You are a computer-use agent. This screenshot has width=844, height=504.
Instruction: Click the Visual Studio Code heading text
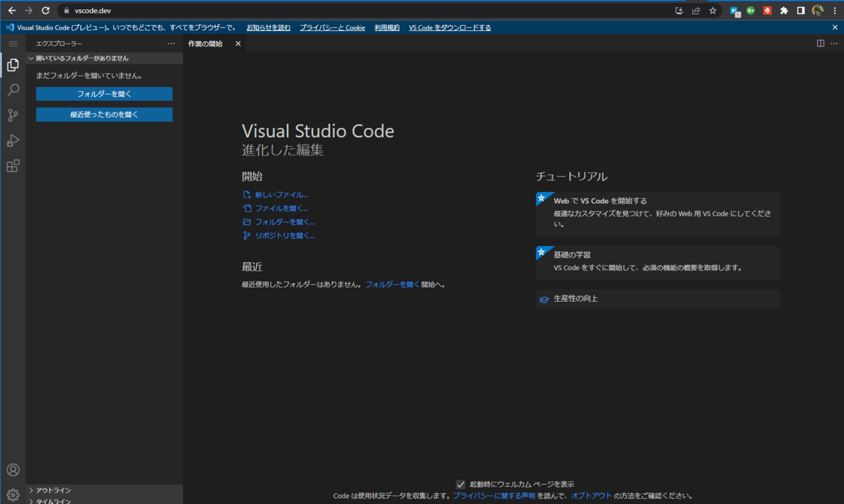click(318, 131)
